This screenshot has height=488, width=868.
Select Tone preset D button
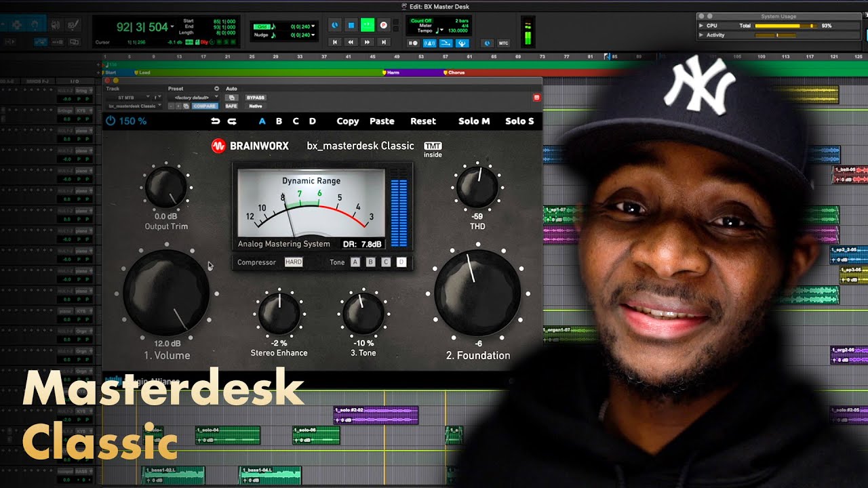point(401,262)
